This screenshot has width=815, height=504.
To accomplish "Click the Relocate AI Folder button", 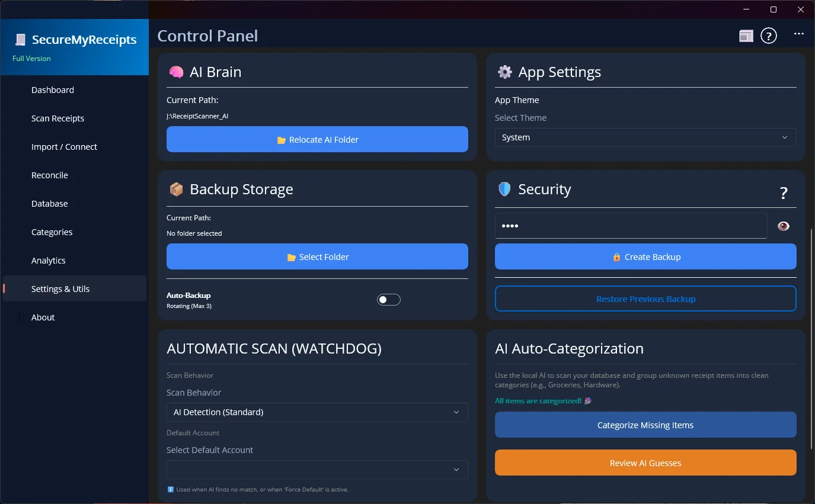I will [x=317, y=139].
